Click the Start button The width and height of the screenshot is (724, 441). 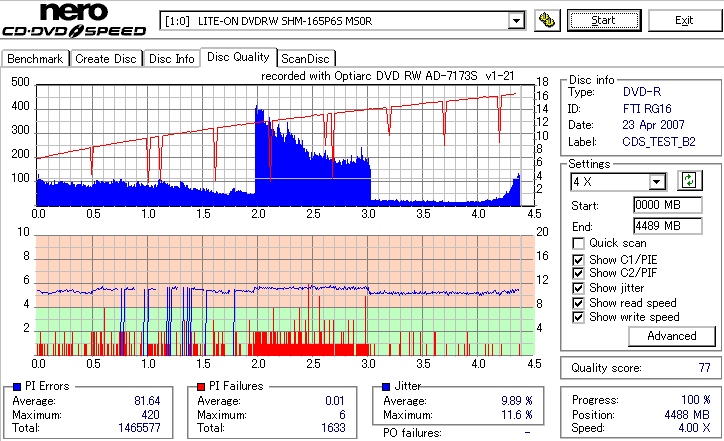pos(604,21)
